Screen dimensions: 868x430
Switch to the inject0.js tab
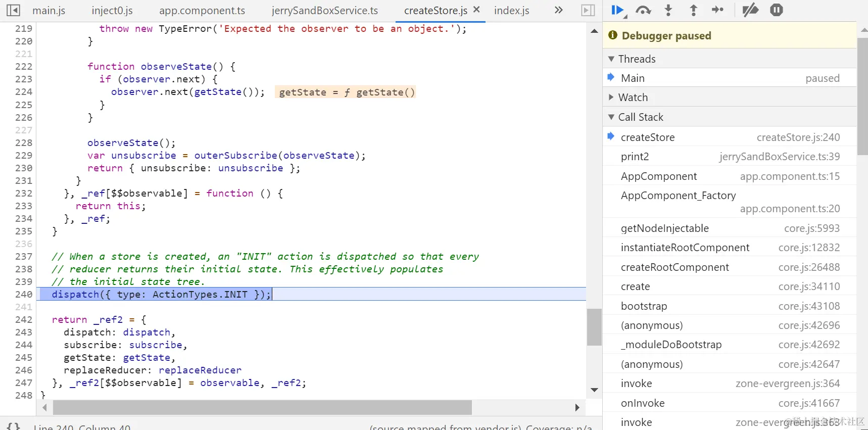click(x=112, y=11)
